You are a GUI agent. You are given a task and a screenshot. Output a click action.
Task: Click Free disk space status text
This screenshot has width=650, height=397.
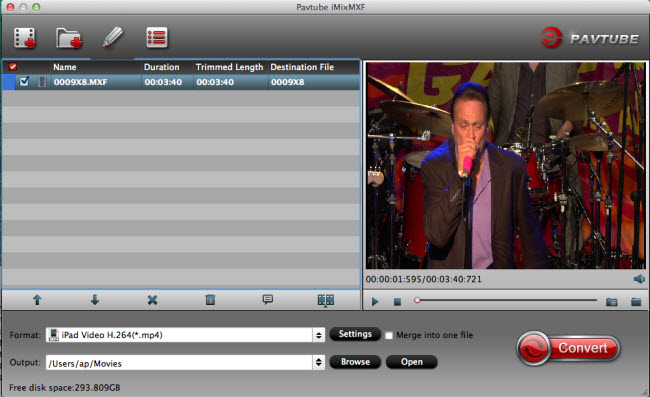pos(65,387)
